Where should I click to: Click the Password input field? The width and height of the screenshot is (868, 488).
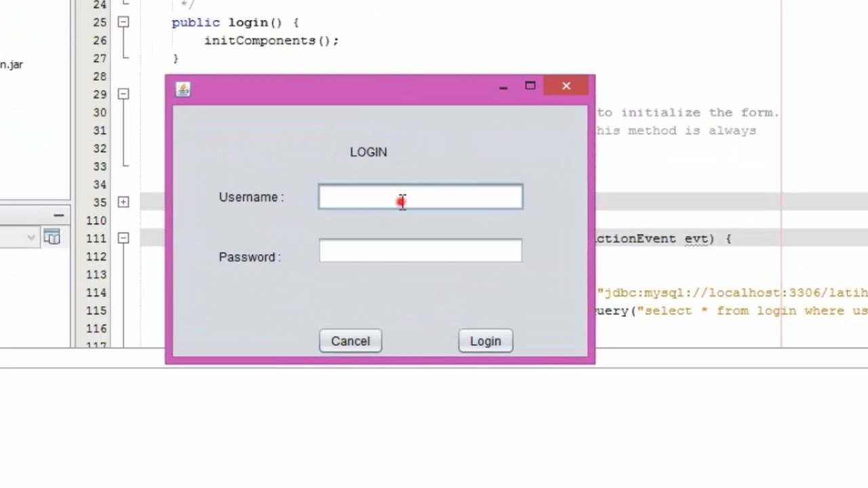coord(420,250)
